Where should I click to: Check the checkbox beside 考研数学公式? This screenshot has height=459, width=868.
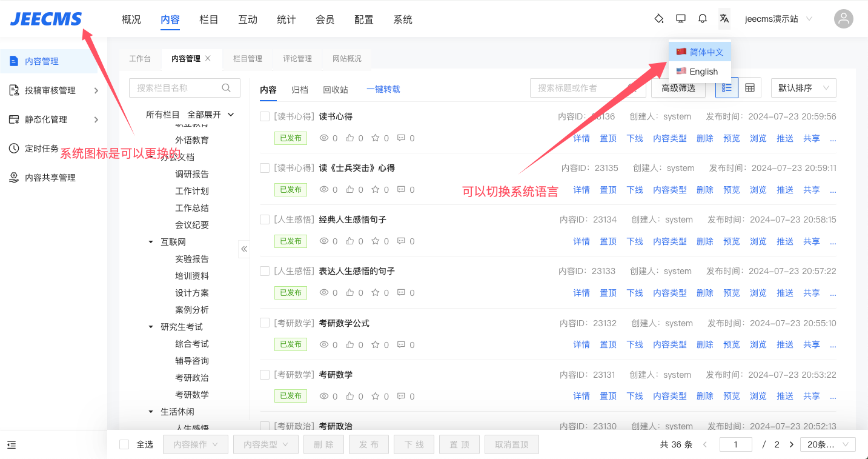265,323
